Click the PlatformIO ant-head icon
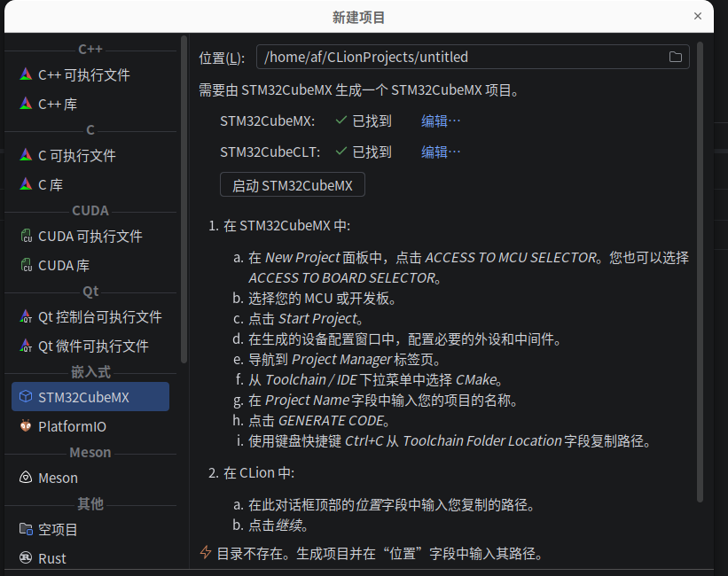This screenshot has height=576, width=728. point(26,425)
